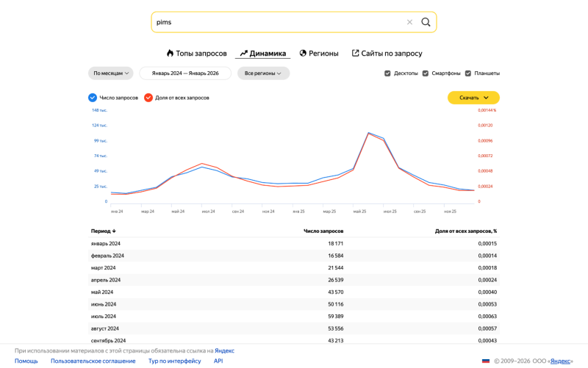Click the Помощь footer link
Image resolution: width=588 pixels, height=368 pixels.
[x=26, y=361]
